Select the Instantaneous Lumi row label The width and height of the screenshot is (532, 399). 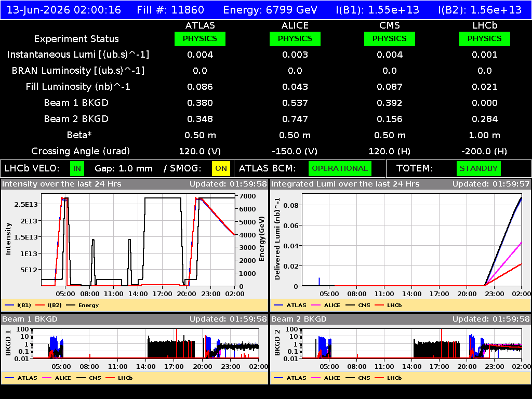pyautogui.click(x=78, y=55)
